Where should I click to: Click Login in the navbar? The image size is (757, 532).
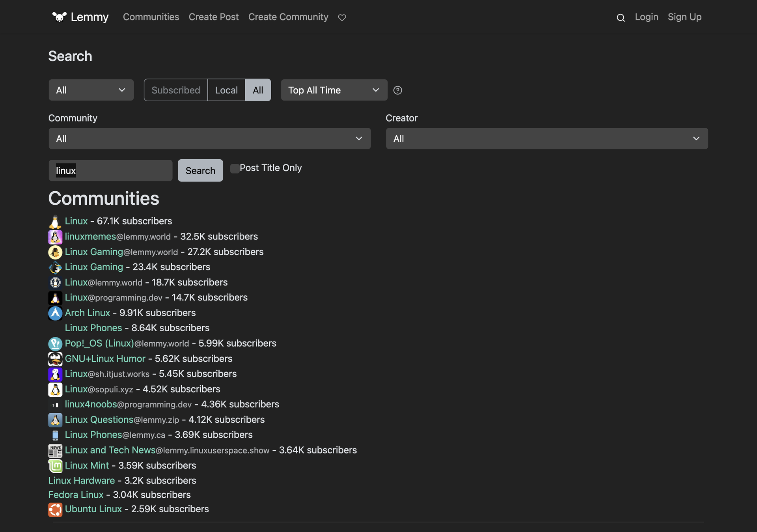point(647,17)
